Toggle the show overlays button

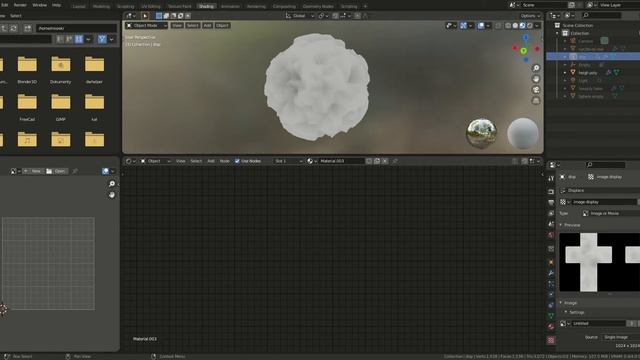(481, 25)
